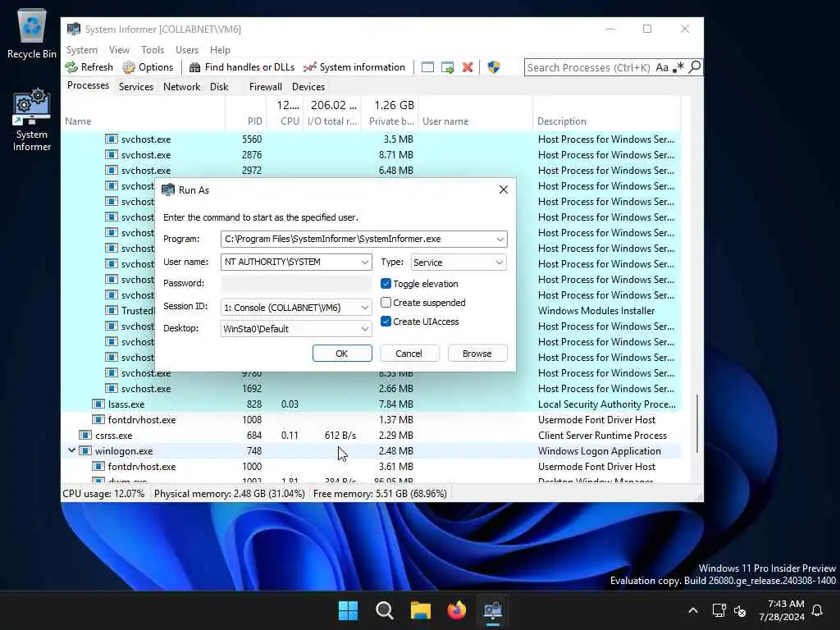This screenshot has height=630, width=840.
Task: Open Find handles or DLLs
Action: tap(242, 67)
